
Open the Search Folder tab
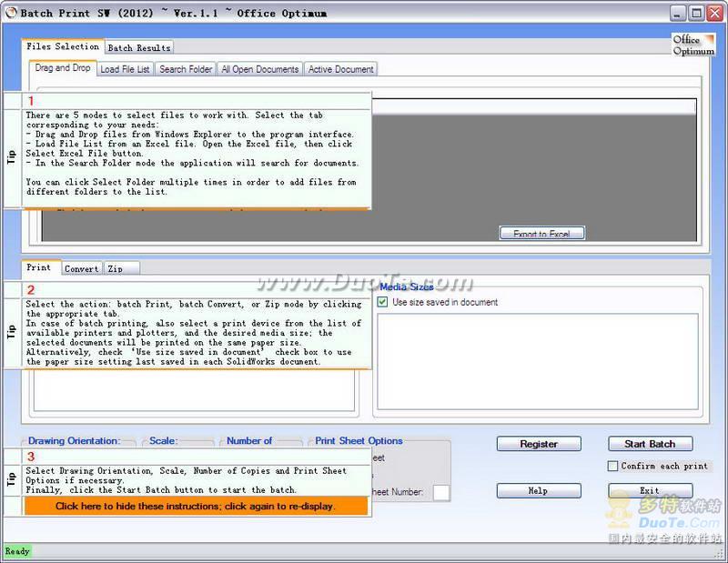click(x=186, y=69)
